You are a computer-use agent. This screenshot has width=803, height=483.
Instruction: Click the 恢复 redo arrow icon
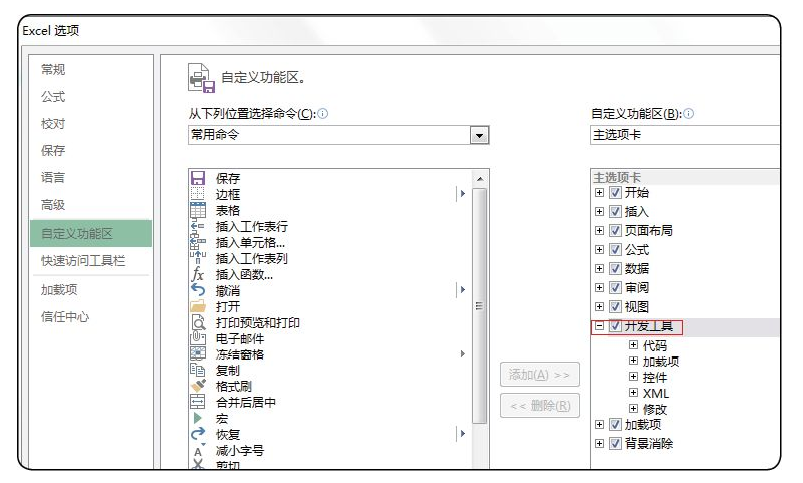(198, 434)
